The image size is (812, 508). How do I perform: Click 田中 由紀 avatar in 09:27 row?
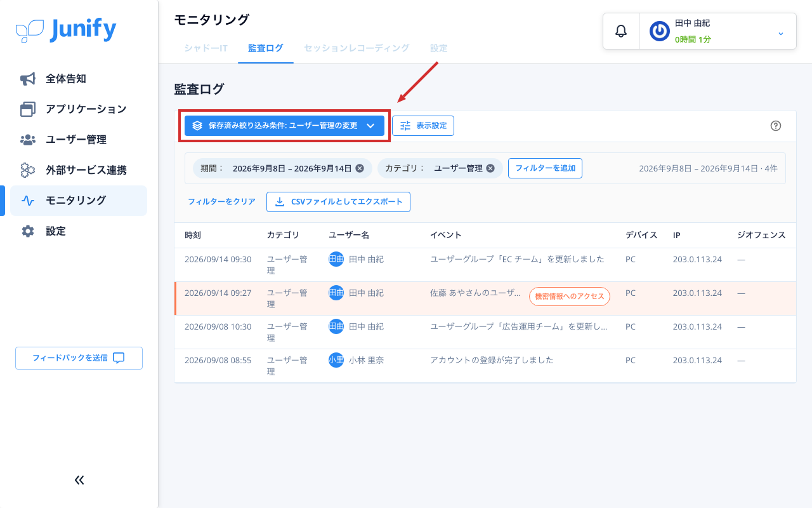[336, 293]
